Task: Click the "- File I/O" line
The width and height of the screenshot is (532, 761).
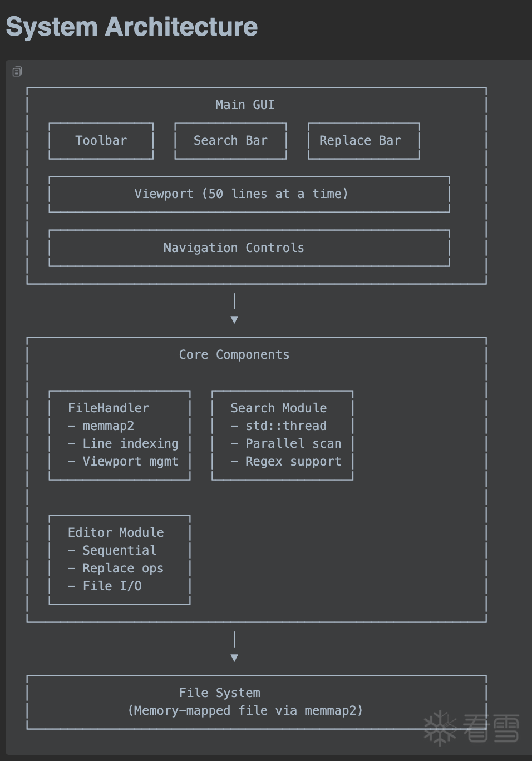Action: click(x=105, y=586)
